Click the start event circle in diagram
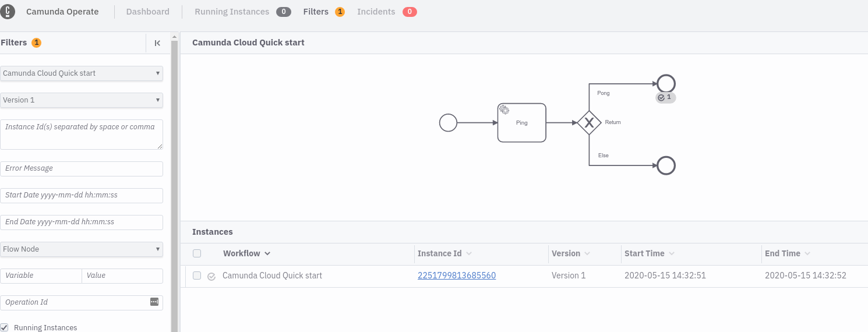Image resolution: width=868 pixels, height=332 pixels. 448,123
